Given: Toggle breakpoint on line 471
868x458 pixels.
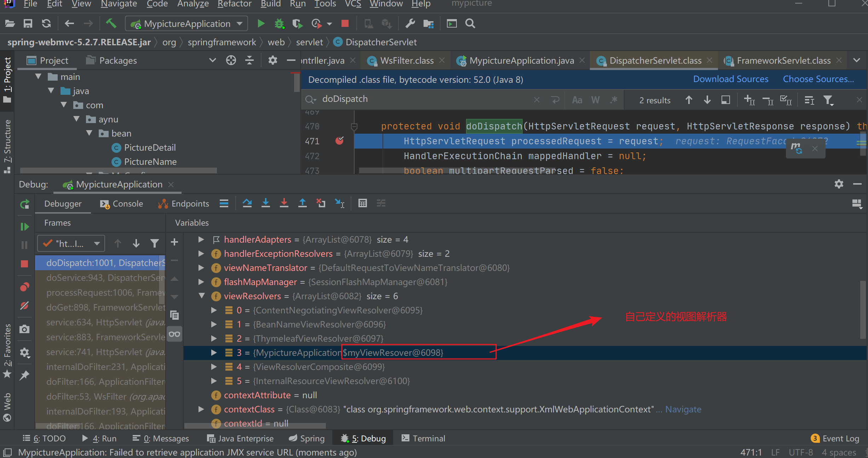Looking at the screenshot, I should click(x=339, y=141).
